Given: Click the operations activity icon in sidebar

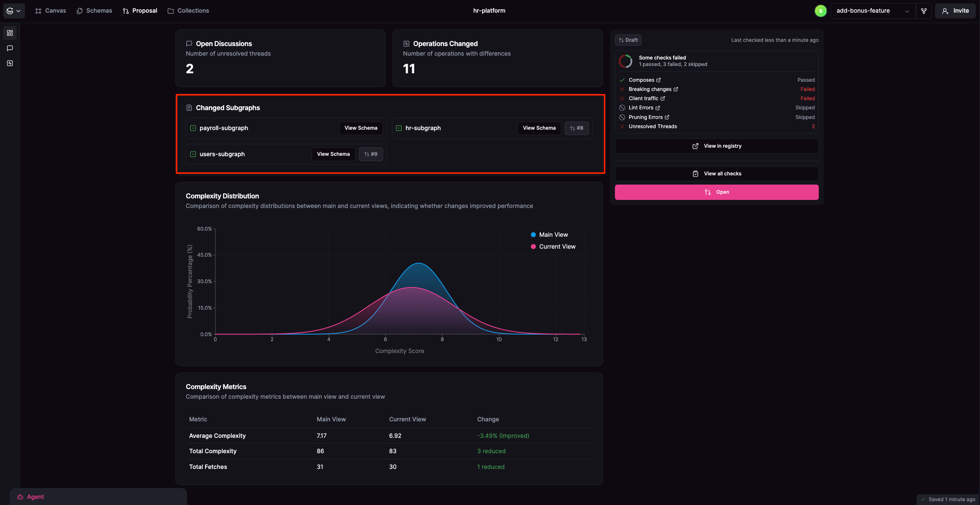Looking at the screenshot, I should click(10, 63).
